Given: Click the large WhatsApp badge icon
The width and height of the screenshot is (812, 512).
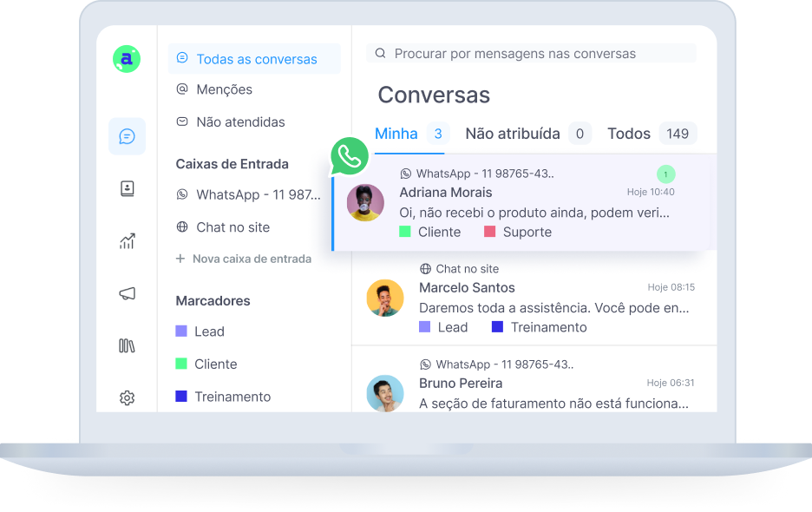Looking at the screenshot, I should coord(350,156).
